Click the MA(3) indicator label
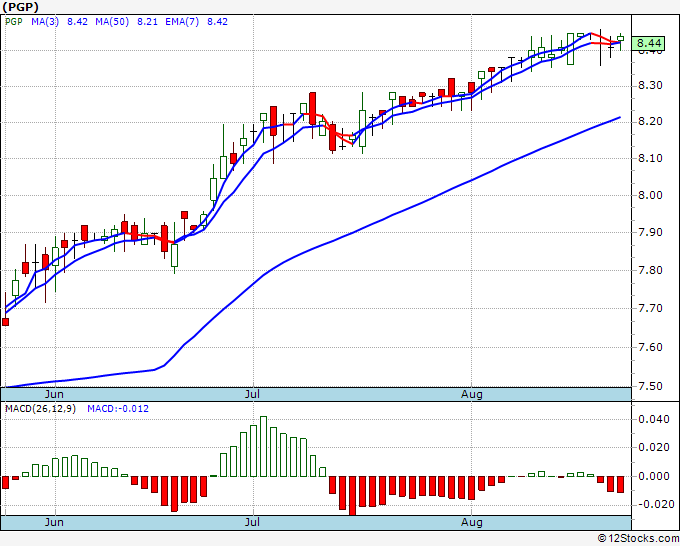The image size is (680, 546). (45, 22)
